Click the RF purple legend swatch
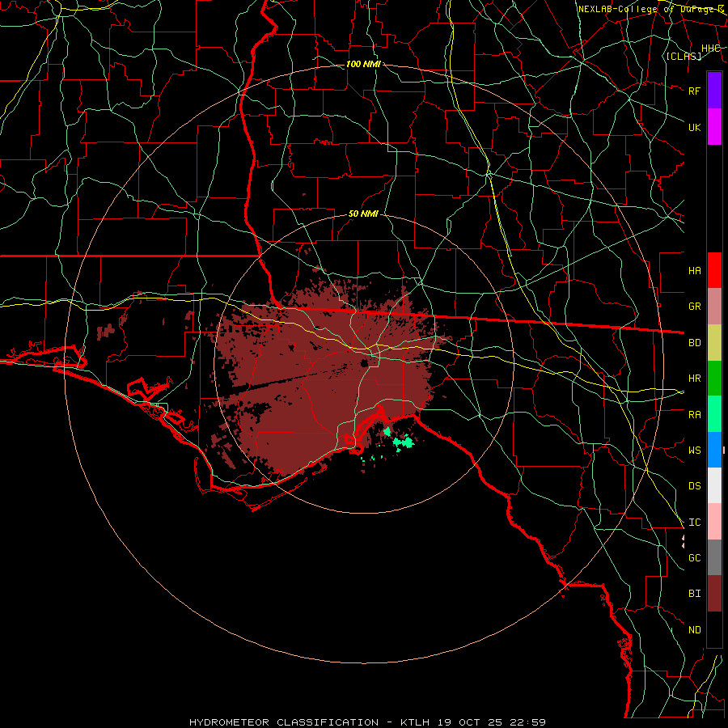 714,91
